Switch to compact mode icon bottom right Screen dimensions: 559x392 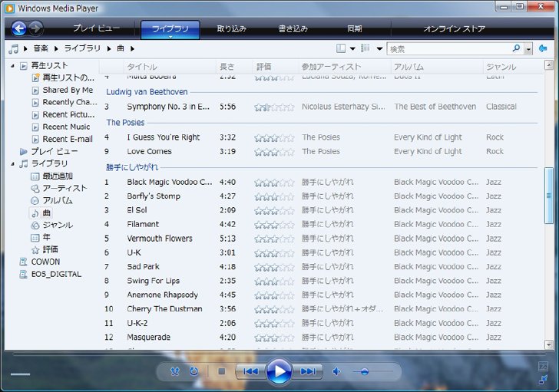pyautogui.click(x=543, y=380)
